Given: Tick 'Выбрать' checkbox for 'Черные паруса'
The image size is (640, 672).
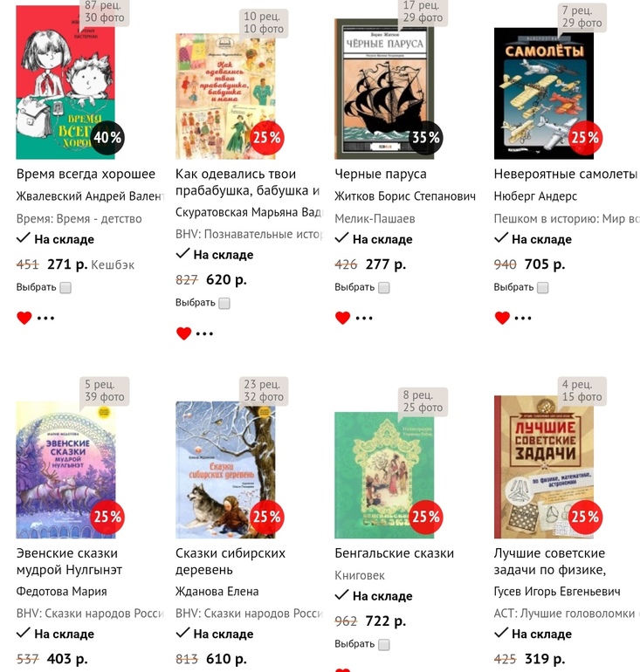Looking at the screenshot, I should point(384,288).
